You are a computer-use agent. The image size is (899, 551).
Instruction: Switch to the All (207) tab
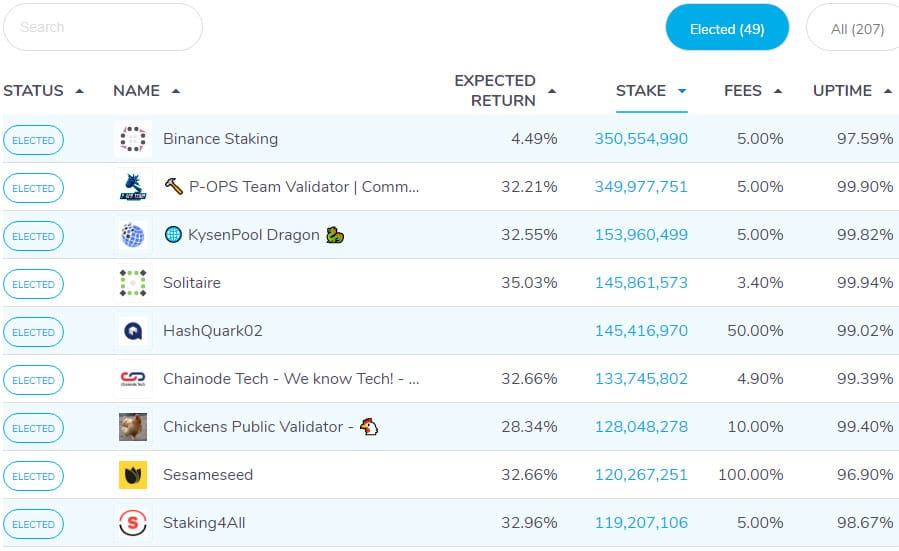[856, 29]
